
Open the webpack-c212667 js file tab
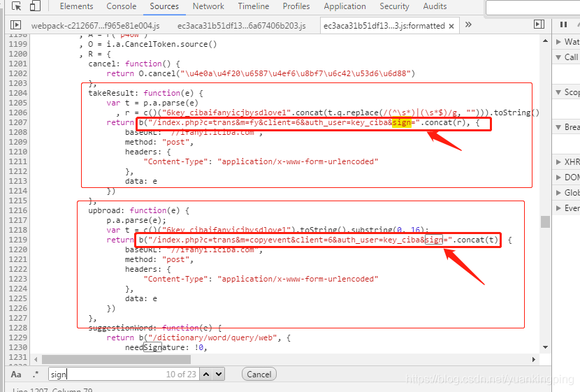click(96, 26)
